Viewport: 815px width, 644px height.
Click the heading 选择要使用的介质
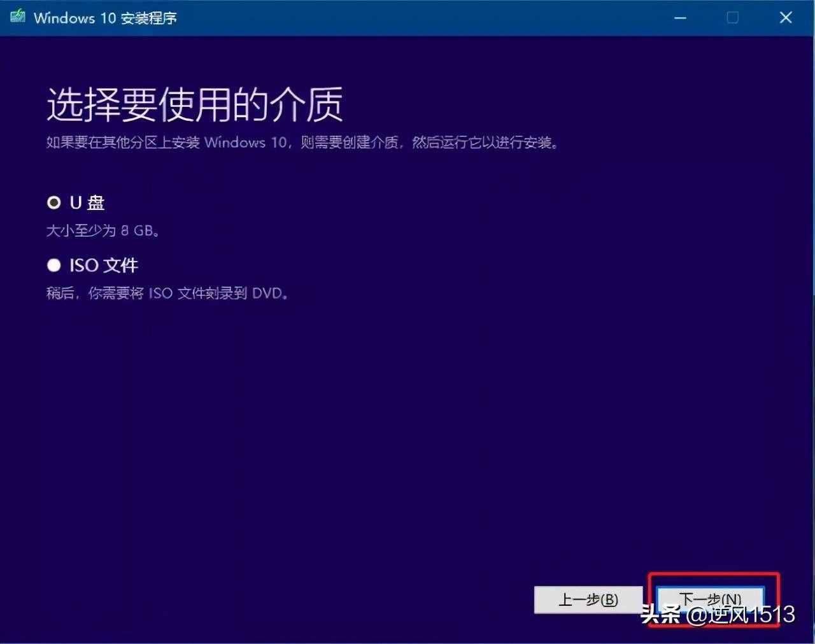point(195,104)
